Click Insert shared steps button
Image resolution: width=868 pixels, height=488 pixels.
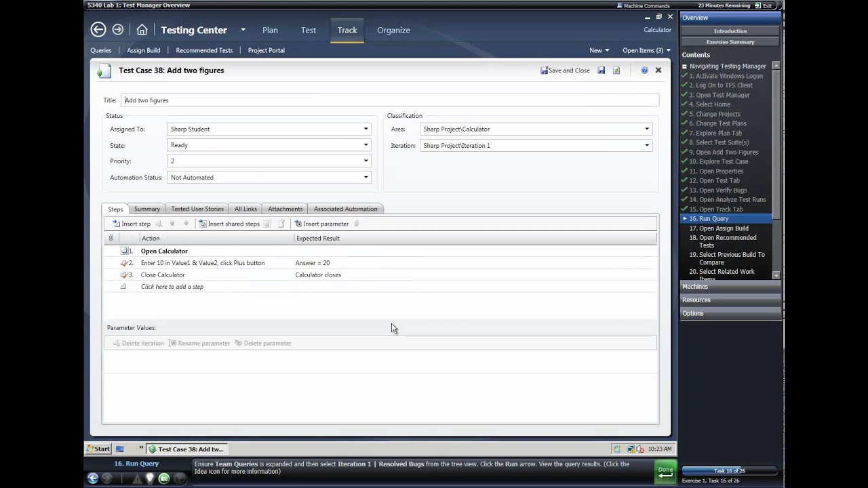[x=229, y=224]
